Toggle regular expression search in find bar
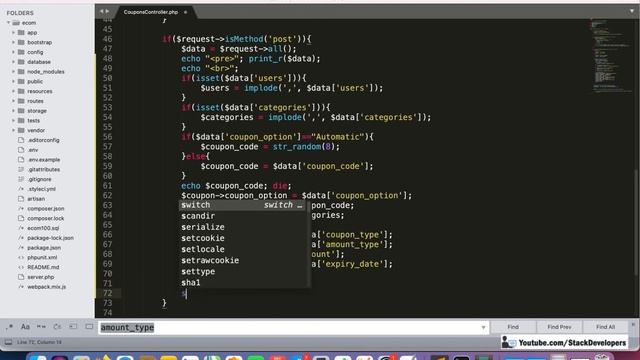 (9, 327)
